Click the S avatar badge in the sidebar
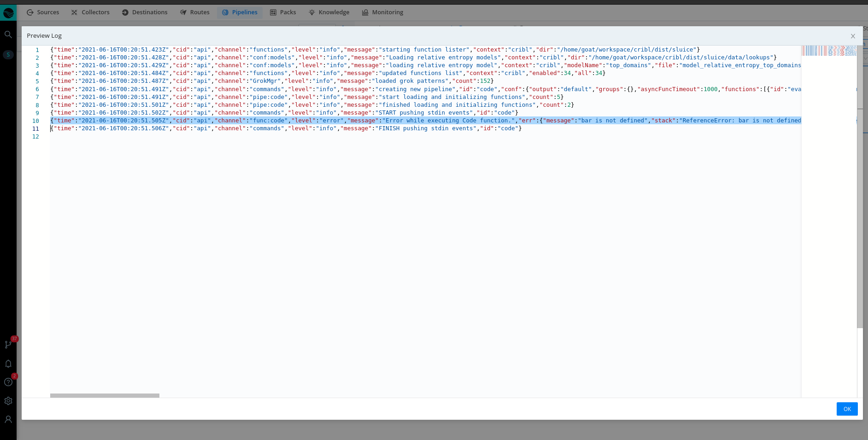The width and height of the screenshot is (868, 440). click(8, 54)
